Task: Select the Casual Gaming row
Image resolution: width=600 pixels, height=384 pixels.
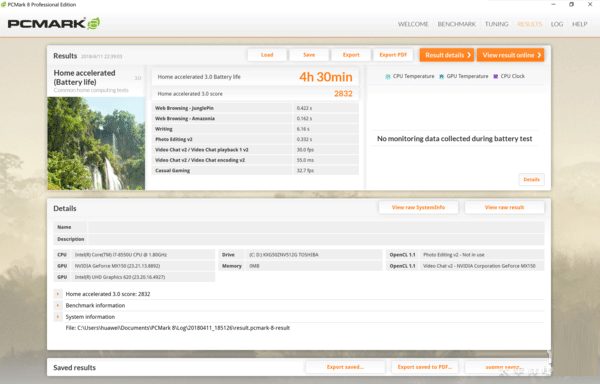Action: coord(255,170)
